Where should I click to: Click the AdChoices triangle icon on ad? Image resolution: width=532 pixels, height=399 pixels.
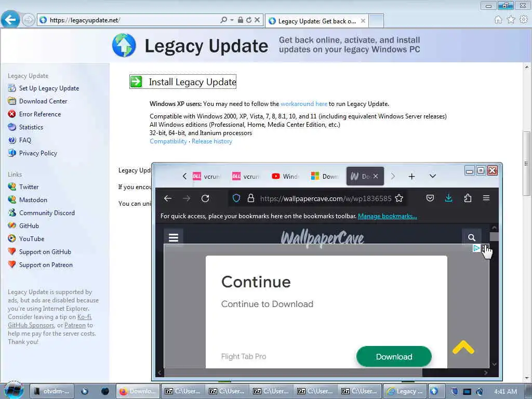click(476, 248)
